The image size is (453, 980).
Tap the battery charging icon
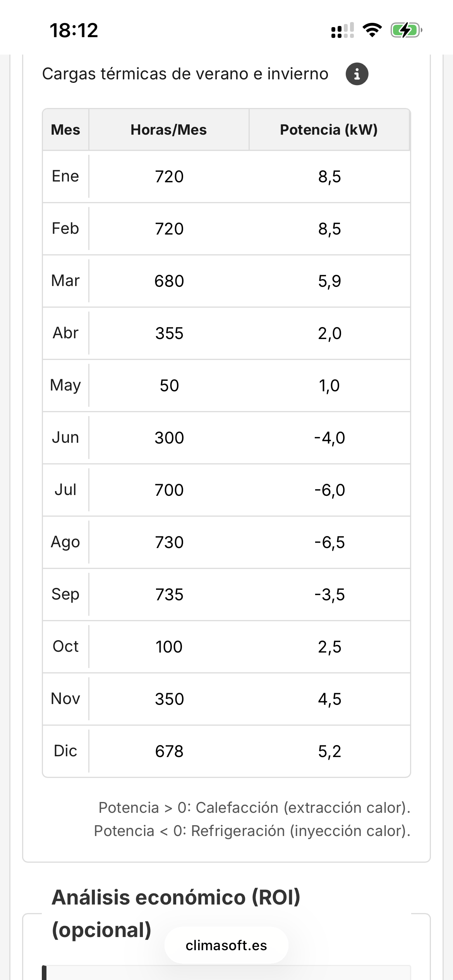pyautogui.click(x=406, y=30)
